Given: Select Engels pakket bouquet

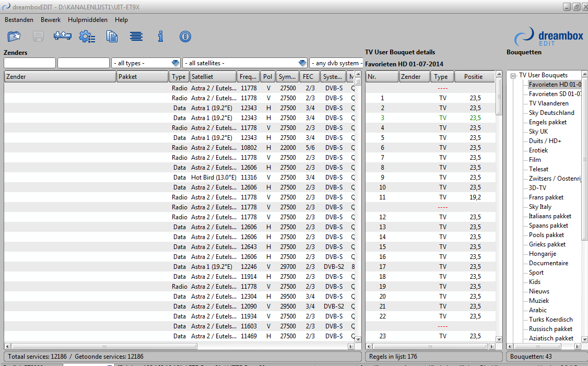Looking at the screenshot, I should 547,122.
